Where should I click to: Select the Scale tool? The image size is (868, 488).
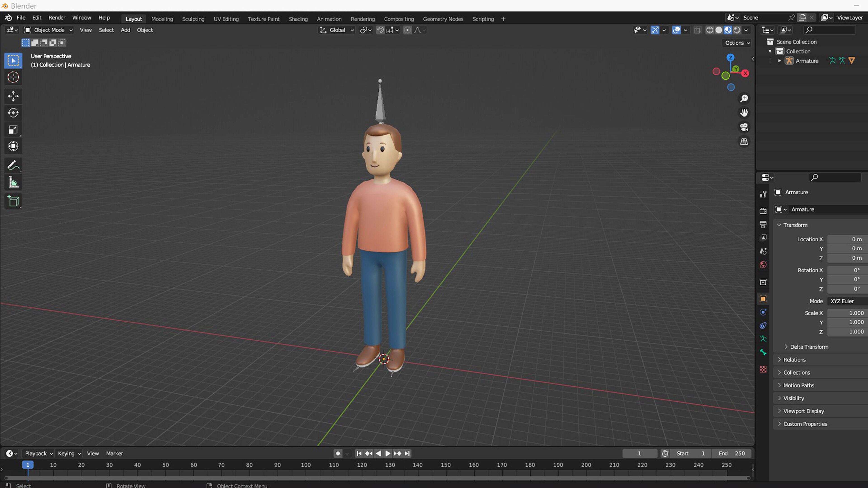(x=13, y=130)
